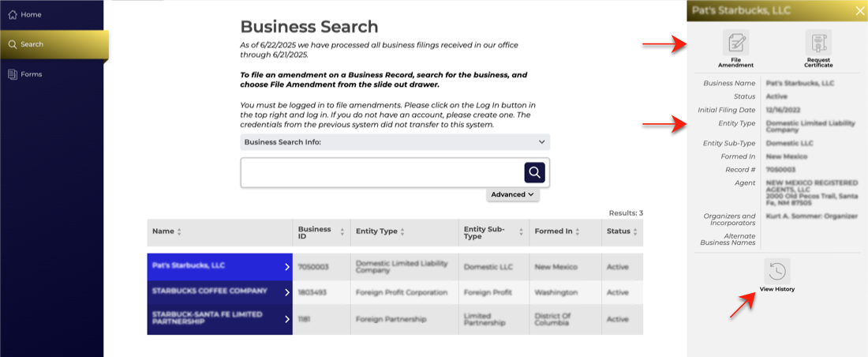868x357 pixels.
Task: Open the Request Certificate icon
Action: (818, 43)
